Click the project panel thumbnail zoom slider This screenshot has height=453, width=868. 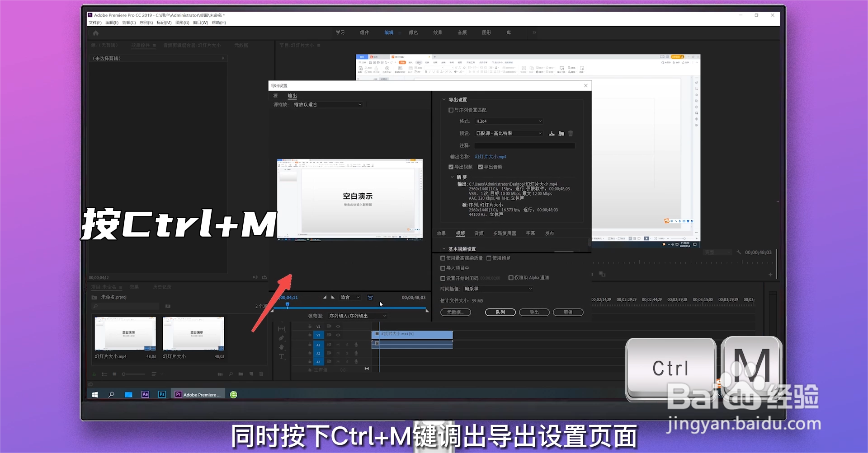134,374
